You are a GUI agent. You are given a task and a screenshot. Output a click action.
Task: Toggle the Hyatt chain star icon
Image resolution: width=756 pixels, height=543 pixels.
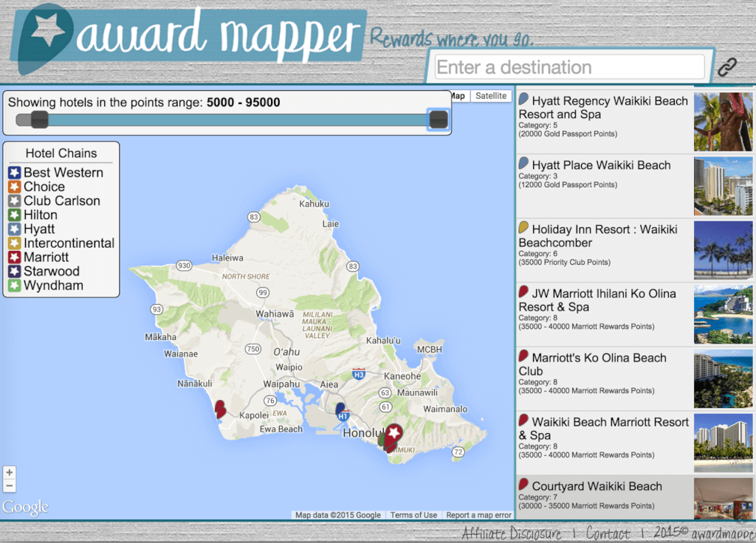pos(15,229)
